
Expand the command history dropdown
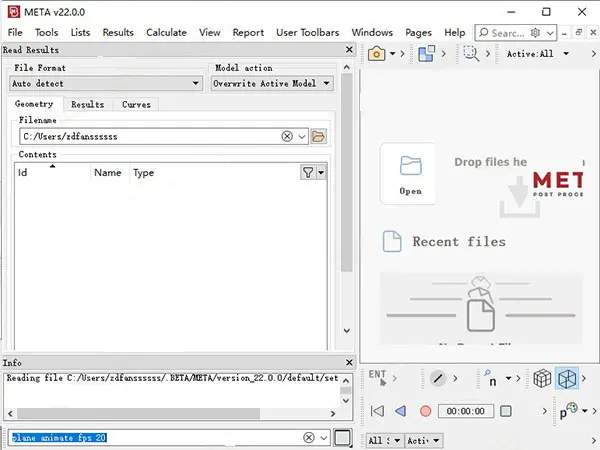coord(324,437)
